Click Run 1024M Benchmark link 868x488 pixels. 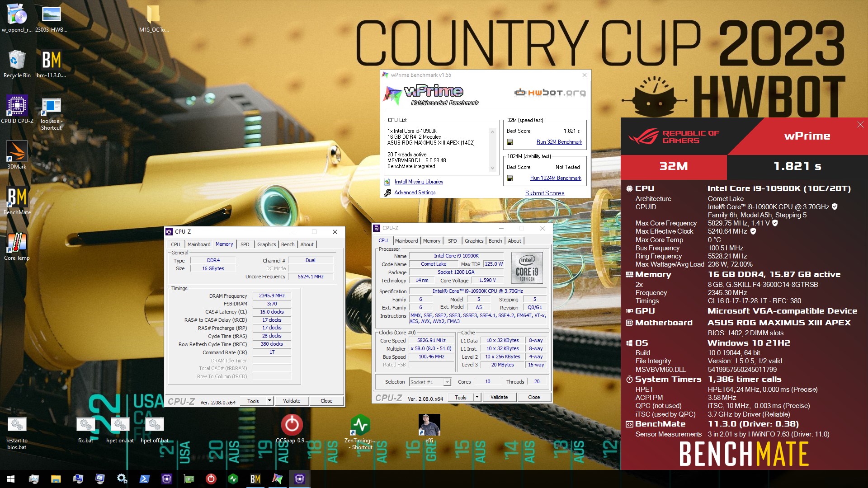pyautogui.click(x=556, y=178)
